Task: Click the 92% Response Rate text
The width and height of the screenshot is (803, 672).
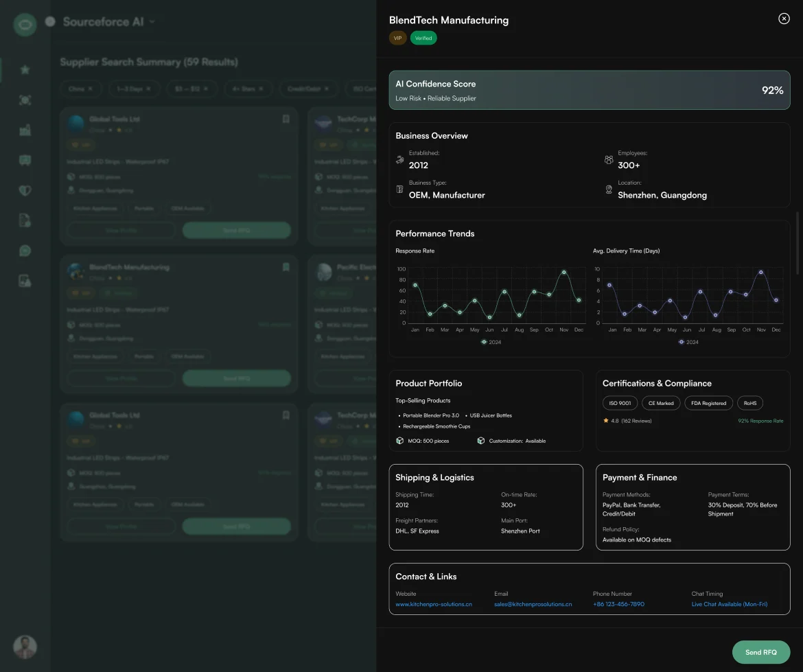Action: click(760, 421)
